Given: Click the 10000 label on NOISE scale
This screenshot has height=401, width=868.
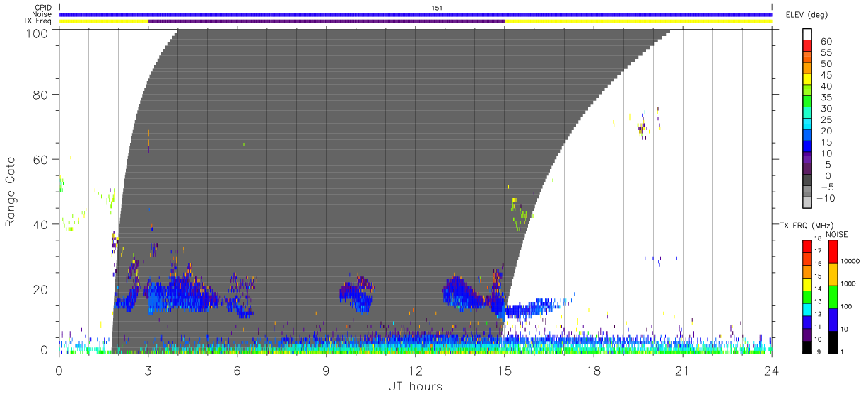Looking at the screenshot, I should point(850,261).
